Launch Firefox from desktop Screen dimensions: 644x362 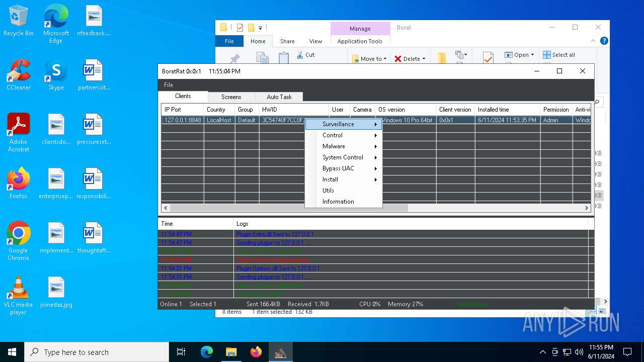[x=19, y=184]
